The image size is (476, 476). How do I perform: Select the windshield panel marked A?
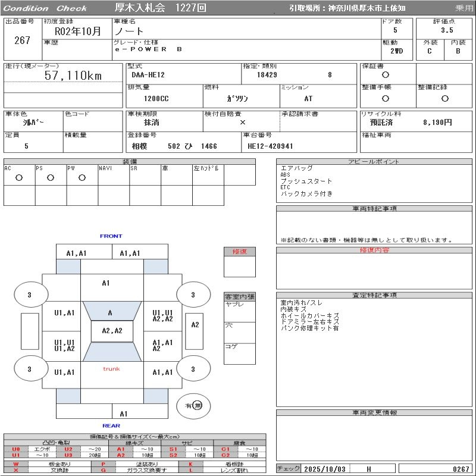point(110,312)
